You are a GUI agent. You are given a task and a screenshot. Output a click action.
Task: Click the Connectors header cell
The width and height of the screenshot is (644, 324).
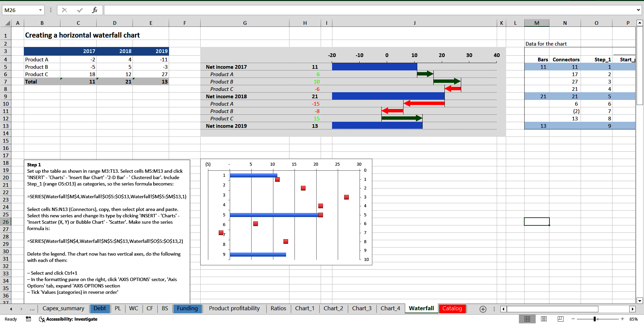[x=566, y=59]
